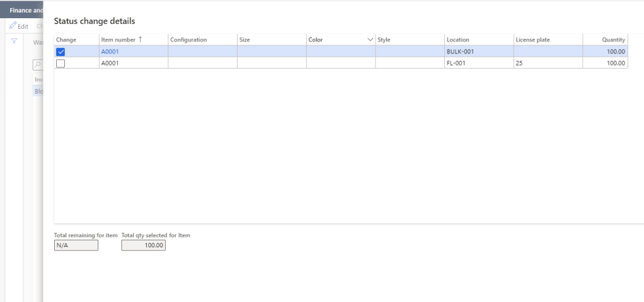
Task: Click the Quantity column header
Action: [x=613, y=40]
